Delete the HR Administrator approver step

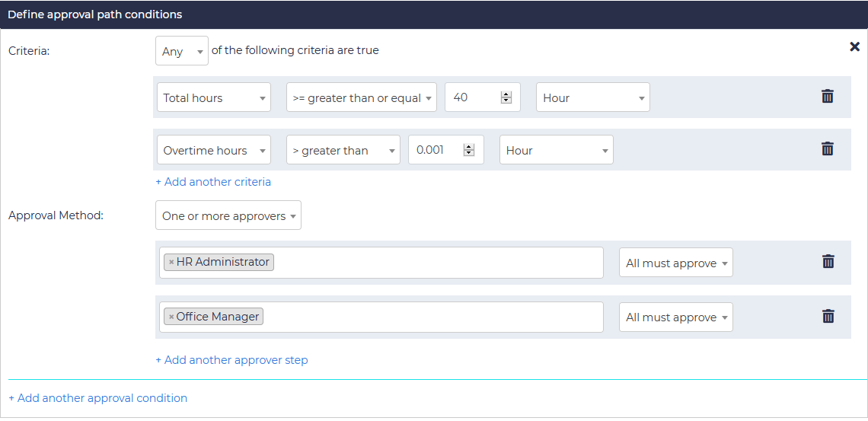828,262
